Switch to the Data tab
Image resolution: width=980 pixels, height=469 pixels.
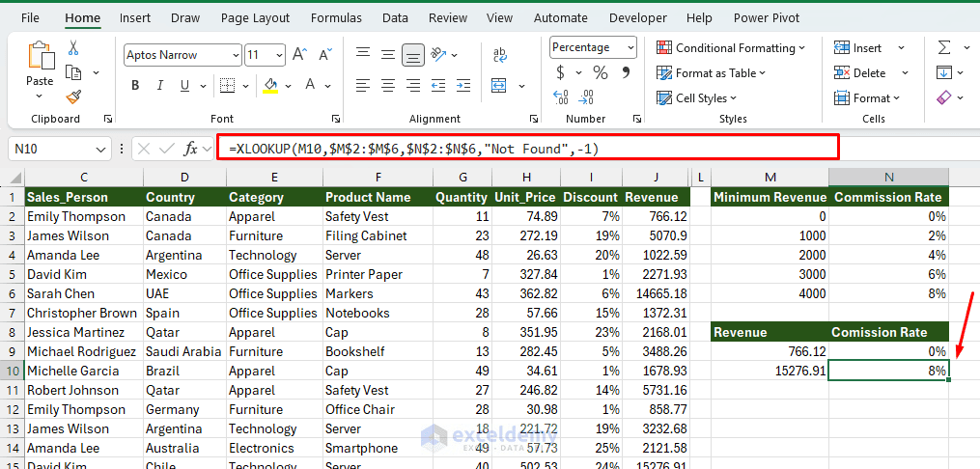click(x=395, y=18)
